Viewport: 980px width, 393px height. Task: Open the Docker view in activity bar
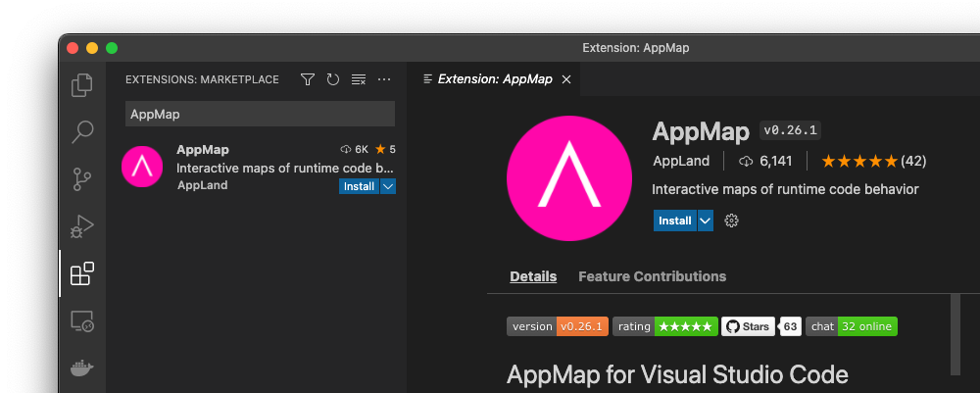pyautogui.click(x=82, y=368)
